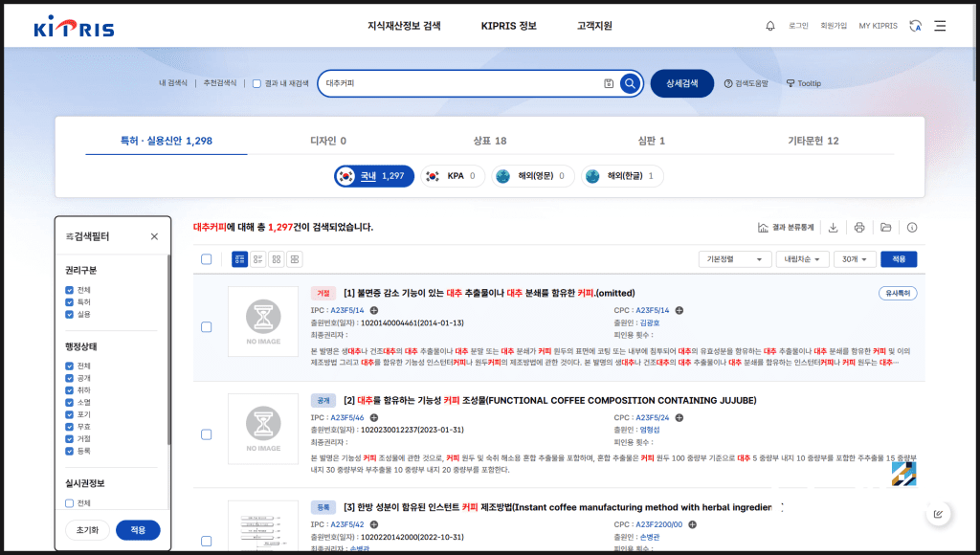Image resolution: width=980 pixels, height=555 pixels.
Task: Open the 내림차순 order dropdown
Action: pyautogui.click(x=802, y=259)
